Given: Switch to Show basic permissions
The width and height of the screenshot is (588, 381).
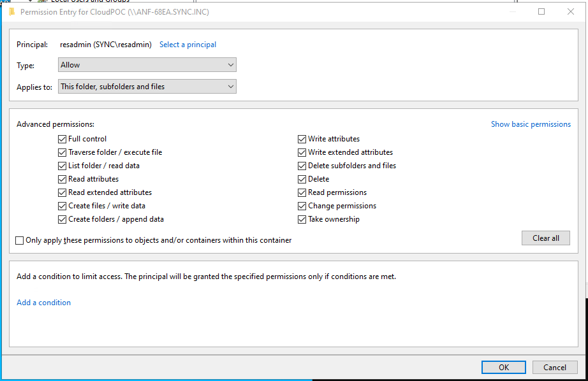Looking at the screenshot, I should 531,124.
